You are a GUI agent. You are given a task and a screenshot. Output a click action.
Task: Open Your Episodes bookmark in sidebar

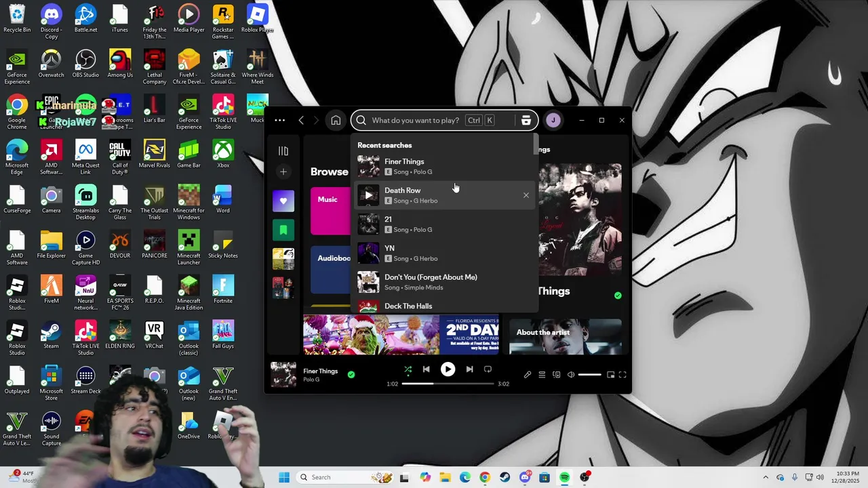click(x=283, y=230)
